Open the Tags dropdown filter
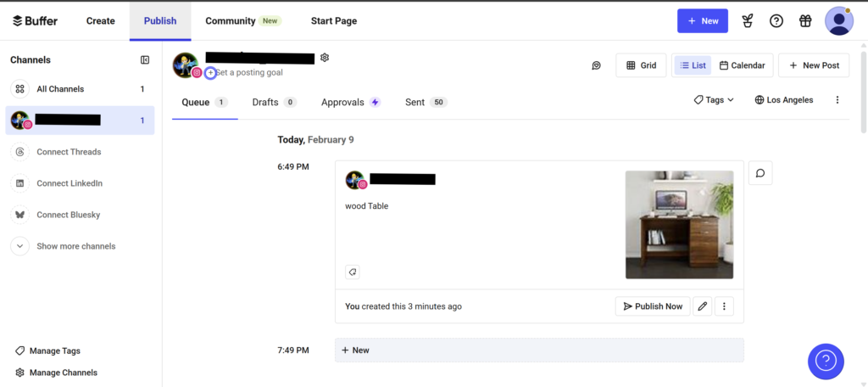 pos(714,100)
